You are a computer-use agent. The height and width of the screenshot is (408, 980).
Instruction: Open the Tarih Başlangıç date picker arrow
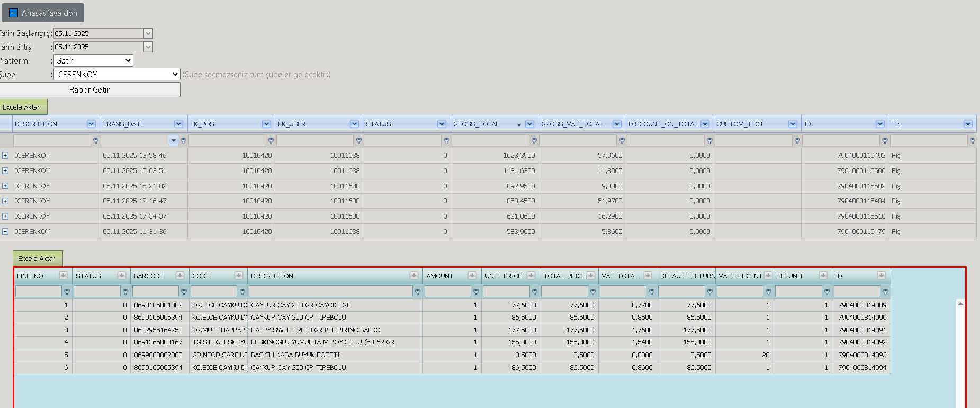pyautogui.click(x=148, y=33)
